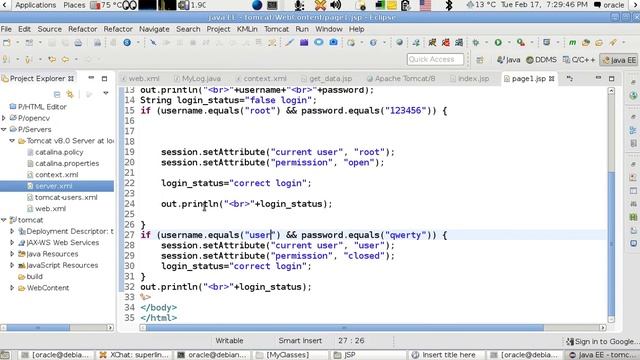Click the blue camera screenshot icon

[333, 42]
